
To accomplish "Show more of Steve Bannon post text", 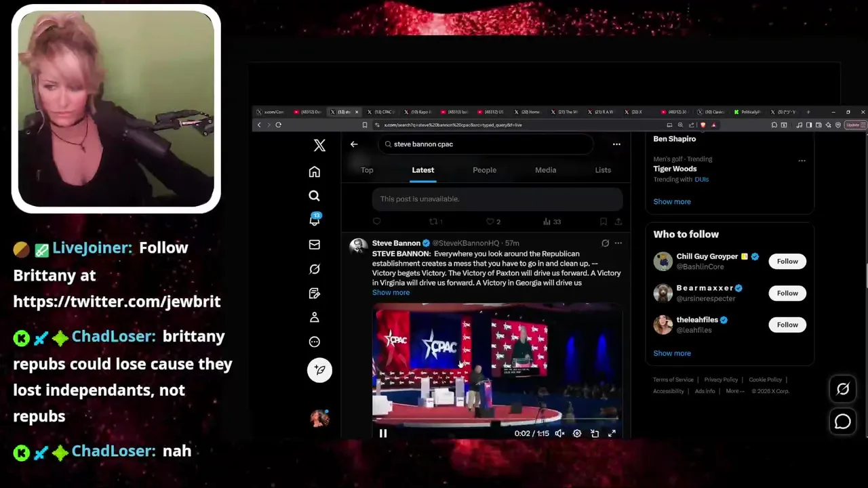I will pyautogui.click(x=391, y=293).
